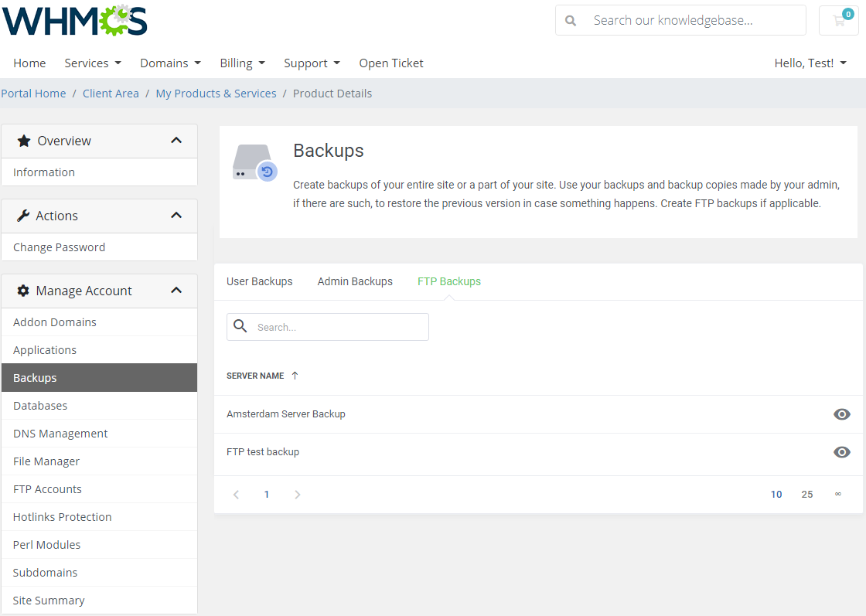Open Subdomains in sidebar
Screen dimensions: 866x616
pos(100,573)
